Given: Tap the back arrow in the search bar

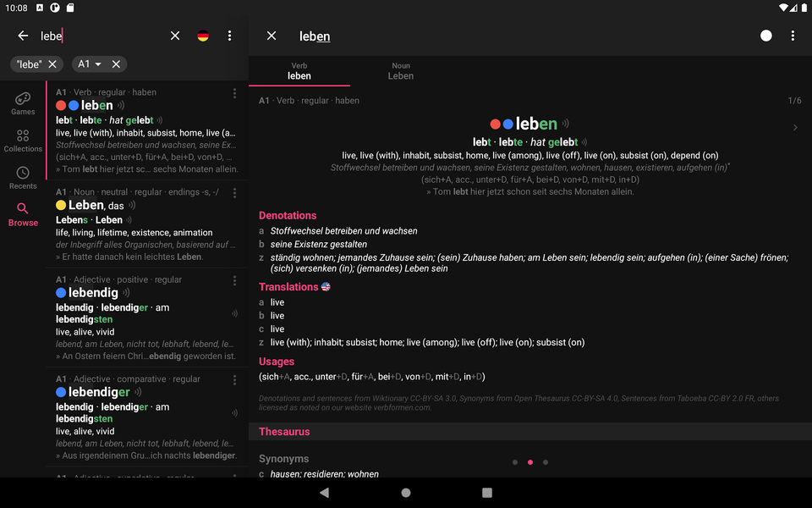Looking at the screenshot, I should 23,36.
